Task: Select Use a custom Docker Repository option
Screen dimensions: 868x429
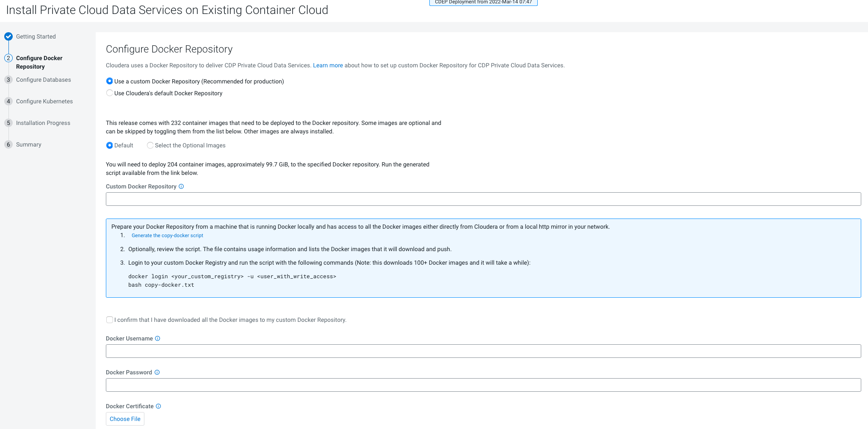Action: [x=110, y=81]
